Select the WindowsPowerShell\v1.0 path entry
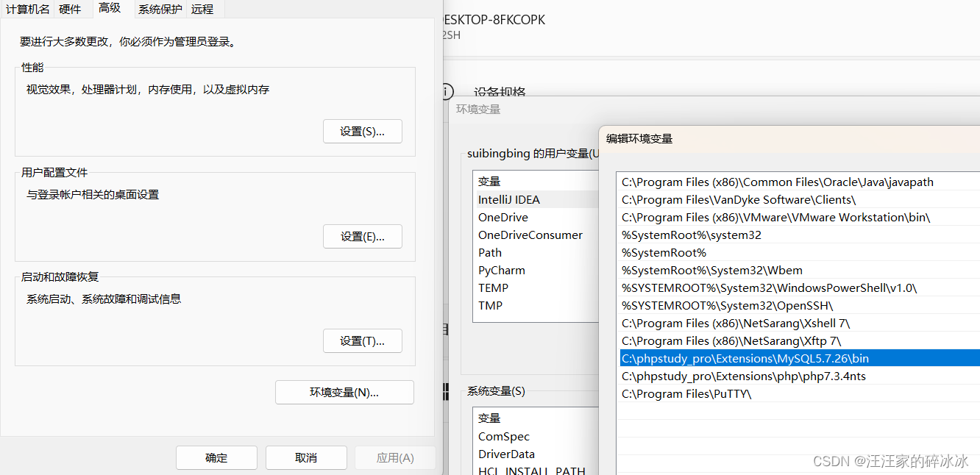Viewport: 980px width, 475px height. tap(798, 287)
